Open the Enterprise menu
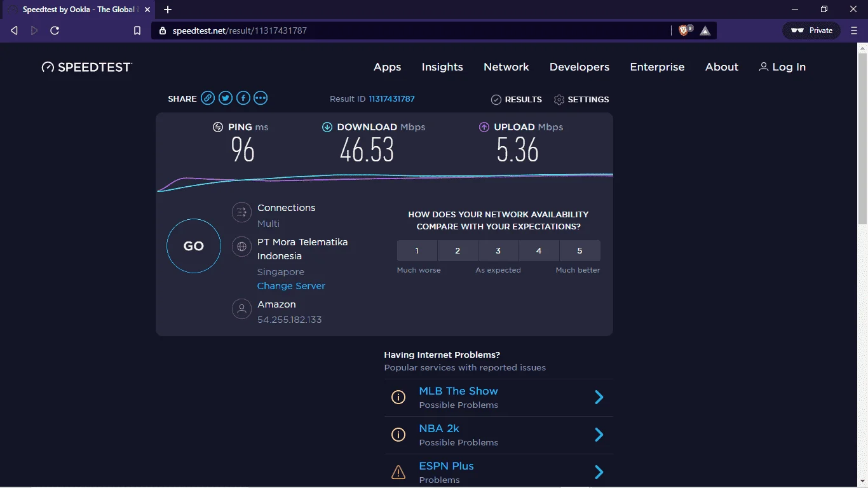Screen dimensions: 868x488 tap(657, 67)
